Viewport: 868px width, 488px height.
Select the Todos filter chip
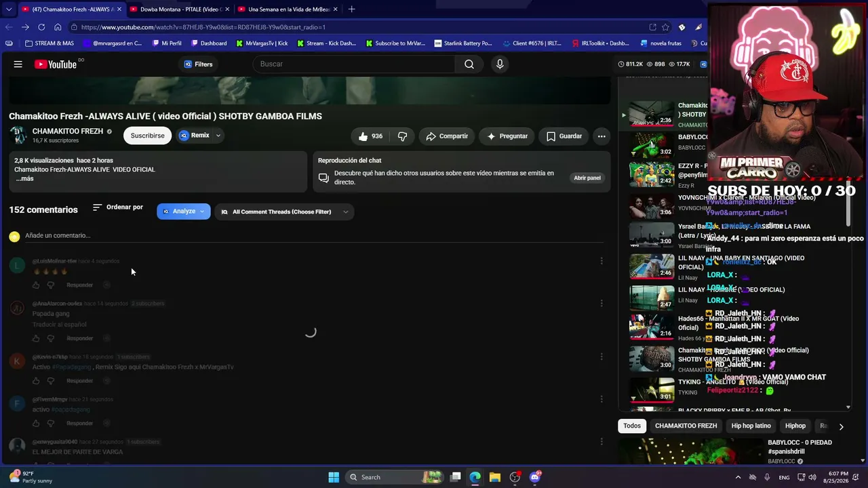click(x=632, y=426)
